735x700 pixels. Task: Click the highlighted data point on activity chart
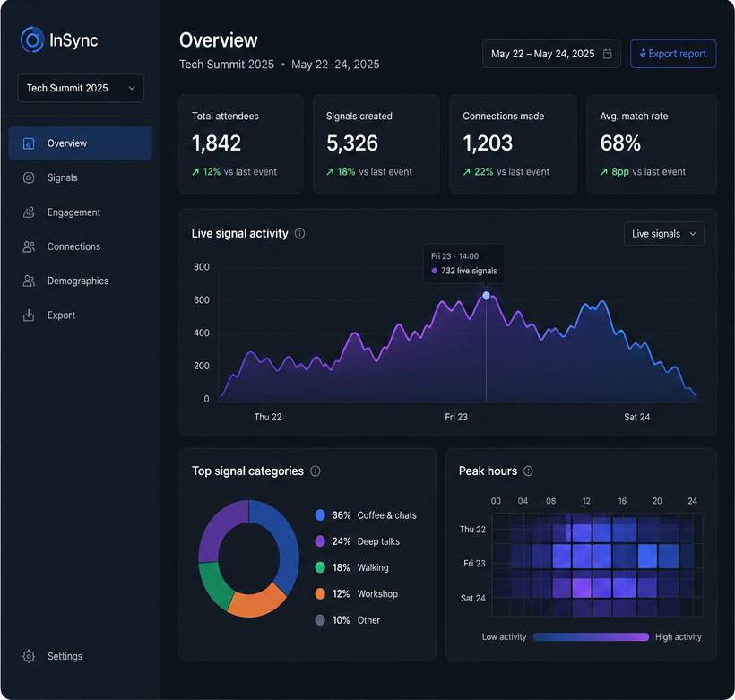486,296
